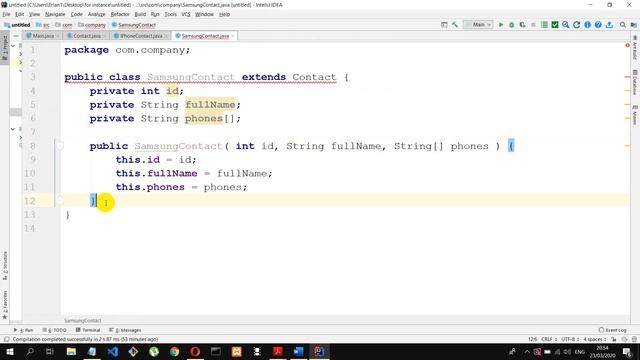
Task: Click the SamsungContact class breadcrumb below editor
Action: pos(82,320)
